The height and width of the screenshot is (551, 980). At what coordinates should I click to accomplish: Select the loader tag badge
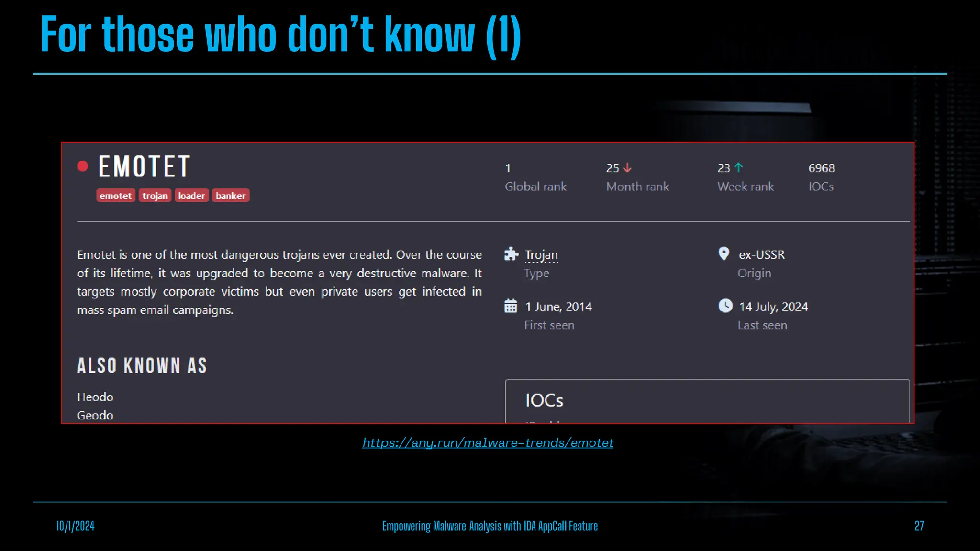191,196
